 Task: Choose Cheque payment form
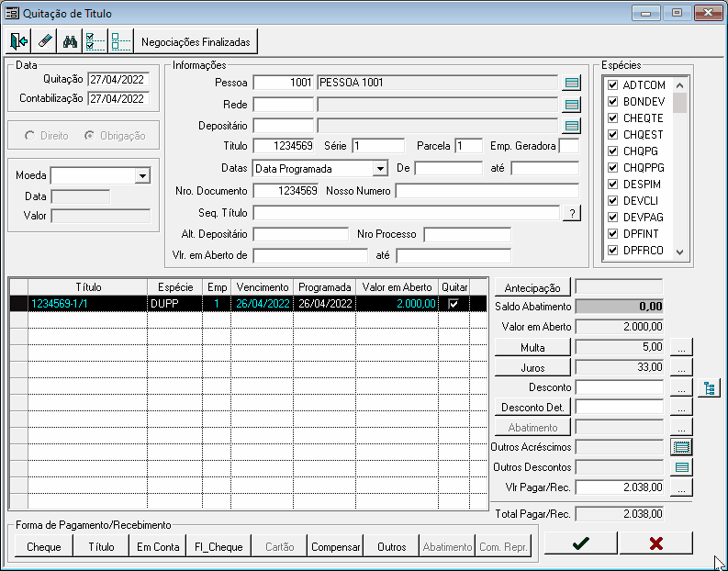pos(44,547)
